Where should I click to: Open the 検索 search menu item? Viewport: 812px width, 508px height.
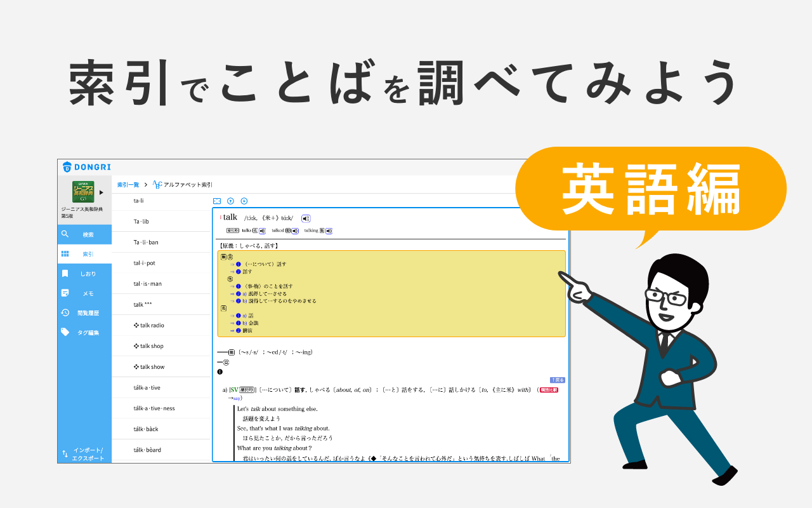point(84,234)
